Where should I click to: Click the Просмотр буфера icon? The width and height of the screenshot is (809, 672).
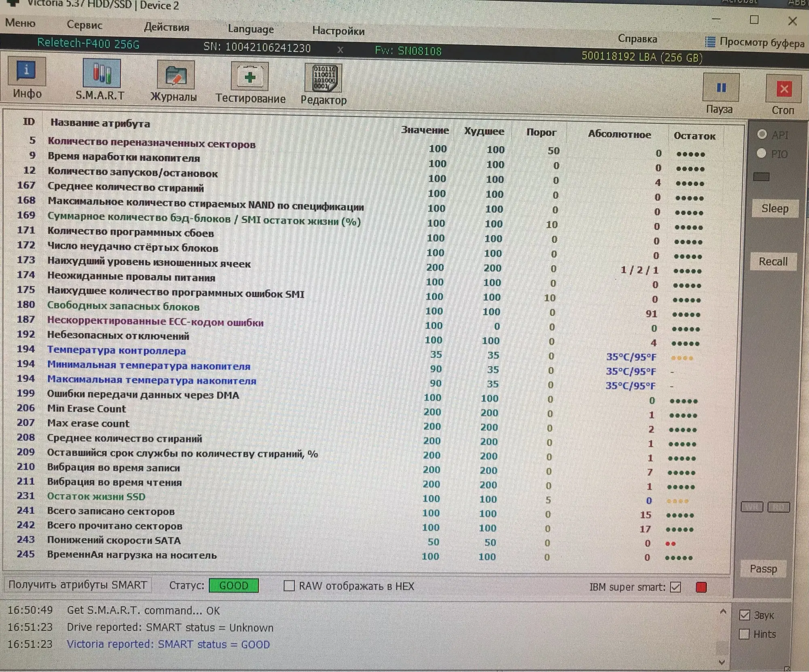point(710,42)
